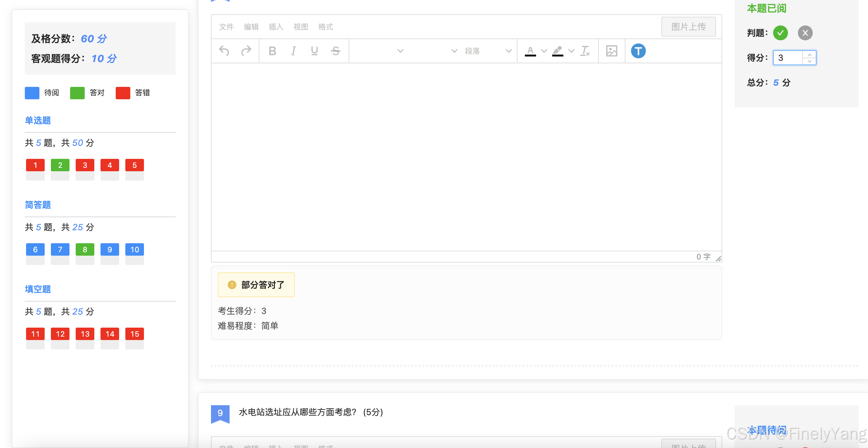Click the redo arrow icon
This screenshot has width=868, height=448.
246,51
